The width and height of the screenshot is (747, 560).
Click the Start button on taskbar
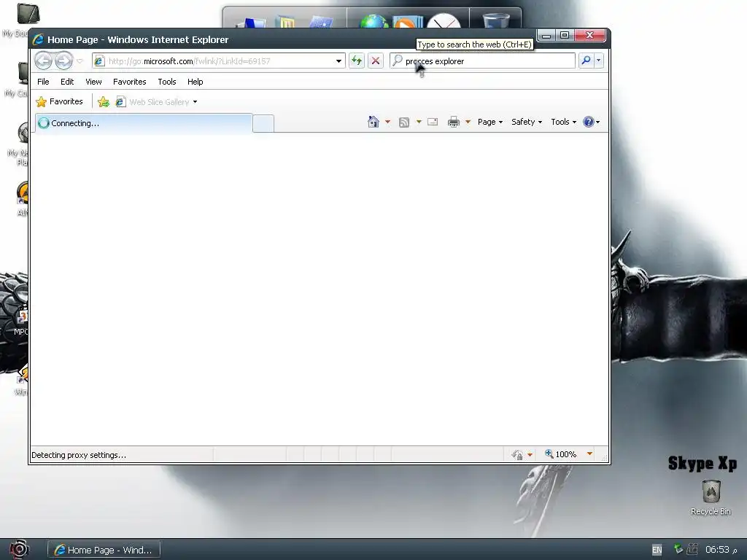pos(19,550)
